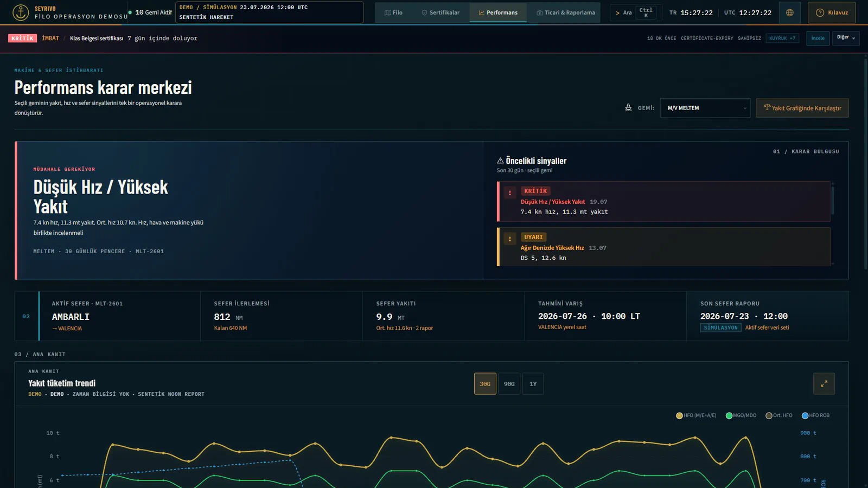Click the ship icon beside GEMİ label
Screen dimensions: 868x488
[628, 107]
